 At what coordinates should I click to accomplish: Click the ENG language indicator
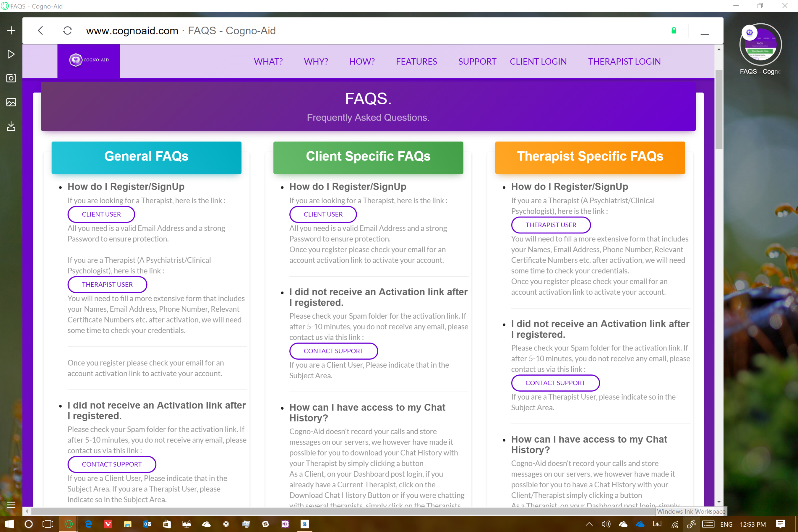726,524
